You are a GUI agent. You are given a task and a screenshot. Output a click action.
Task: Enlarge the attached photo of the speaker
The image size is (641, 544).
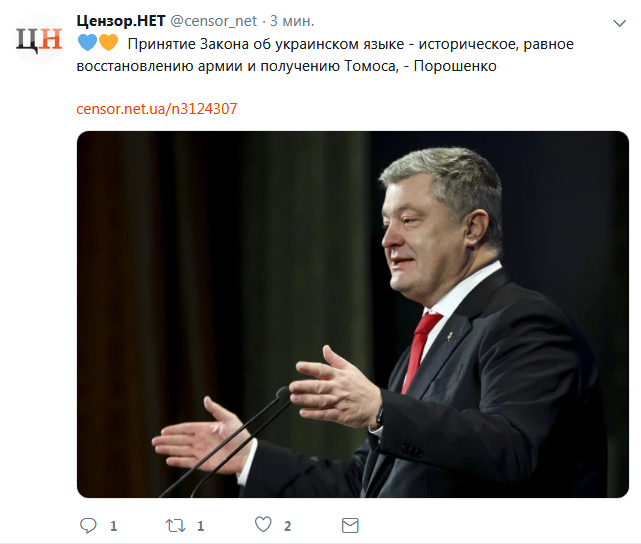click(x=353, y=314)
